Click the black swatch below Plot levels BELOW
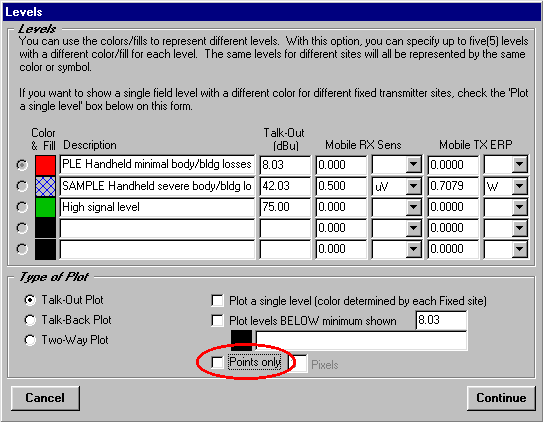 (241, 340)
